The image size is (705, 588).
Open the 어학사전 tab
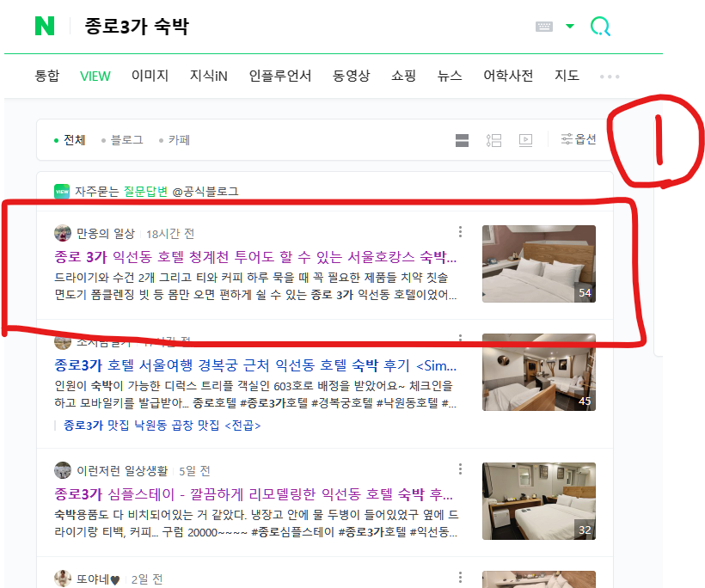[x=508, y=76]
